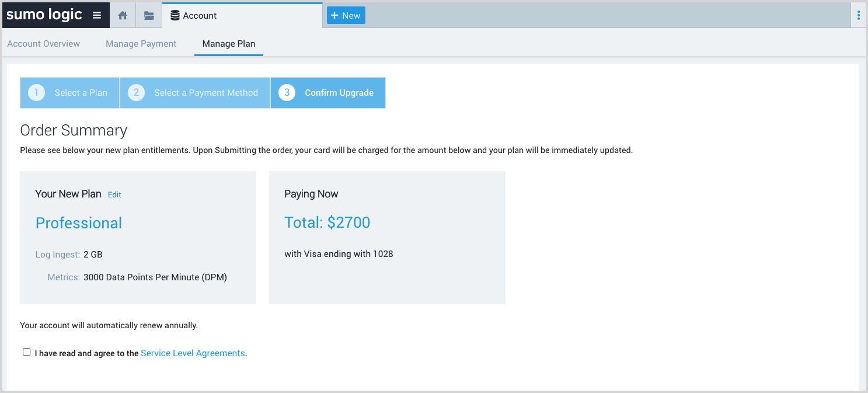
Task: Click the Home icon tab
Action: [123, 16]
